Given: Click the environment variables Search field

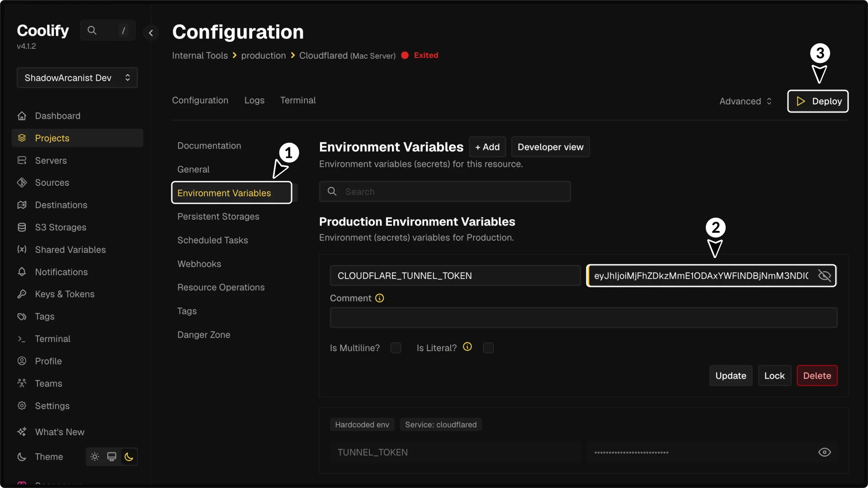Looking at the screenshot, I should click(x=445, y=192).
